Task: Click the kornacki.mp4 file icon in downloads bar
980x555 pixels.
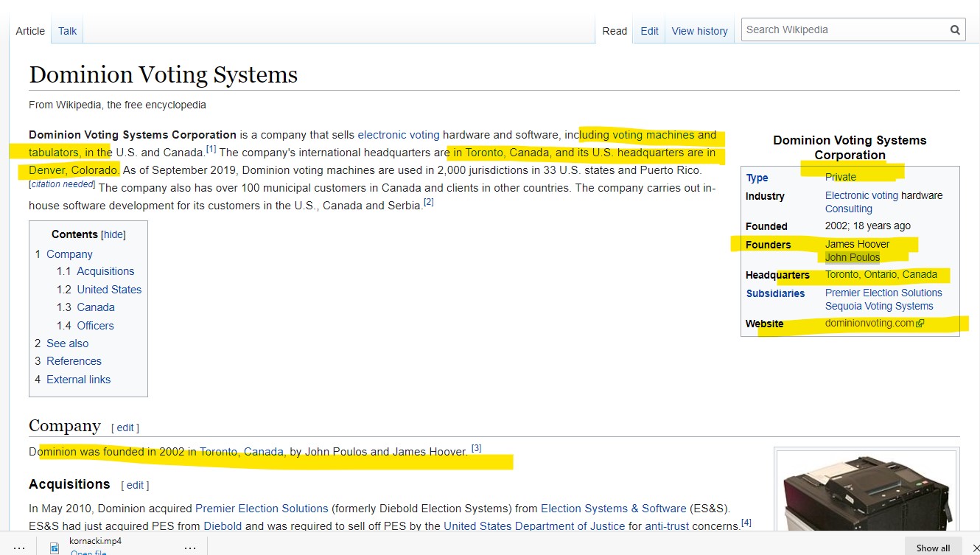Action: click(55, 548)
